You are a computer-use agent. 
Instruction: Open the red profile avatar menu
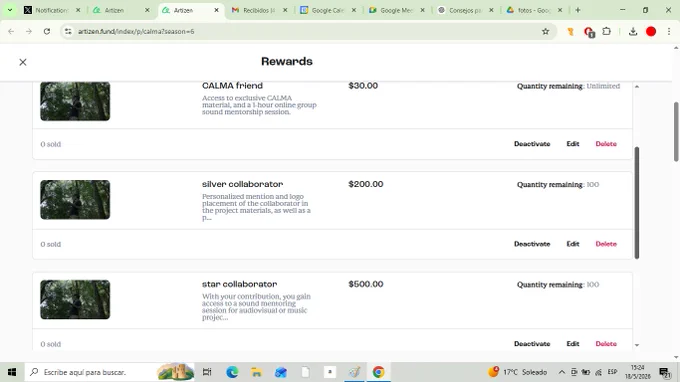point(651,31)
